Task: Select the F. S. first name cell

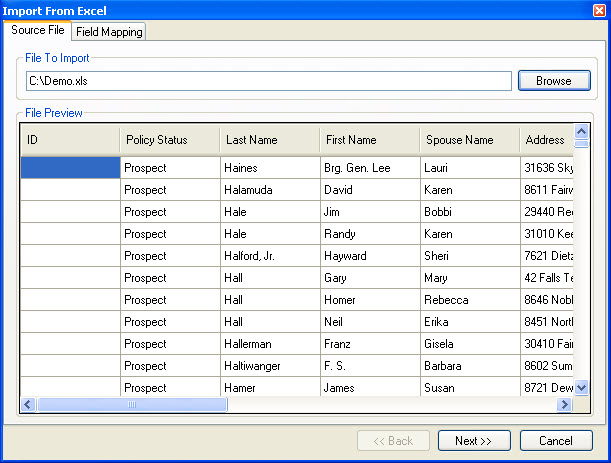Action: pyautogui.click(x=371, y=366)
